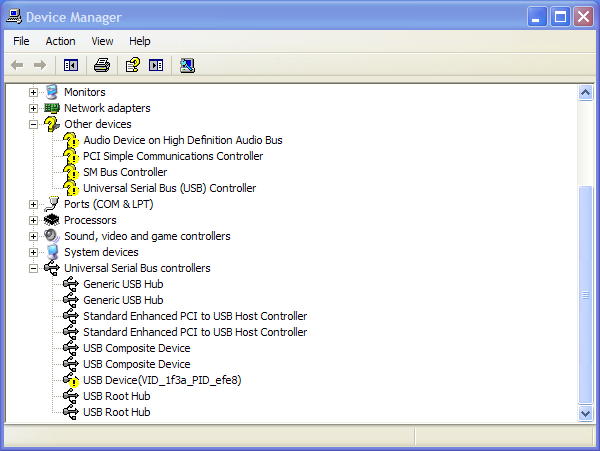The width and height of the screenshot is (600, 451).
Task: Expand the System devices node
Action: pos(33,252)
